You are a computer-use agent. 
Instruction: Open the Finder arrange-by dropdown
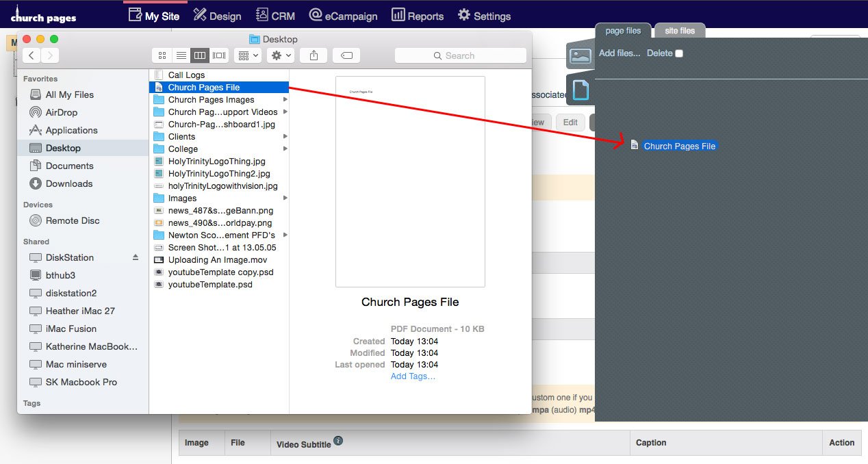(x=247, y=55)
